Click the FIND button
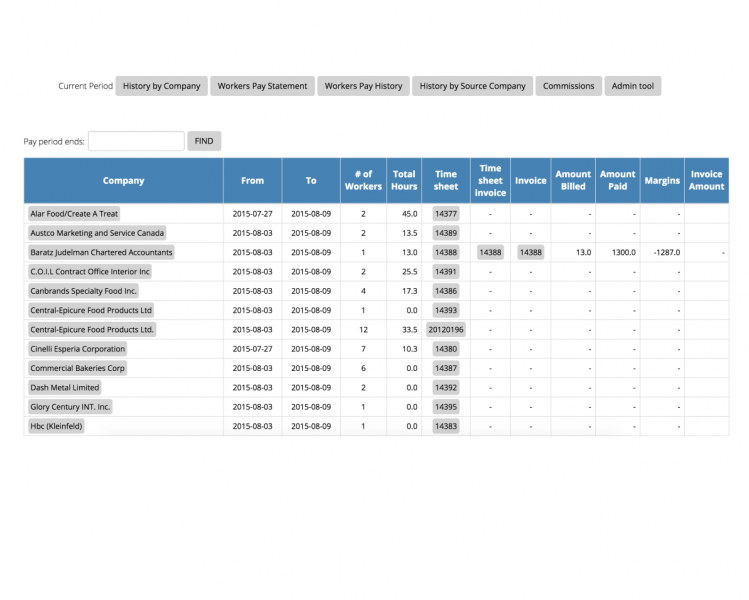749x600 pixels. pyautogui.click(x=204, y=141)
